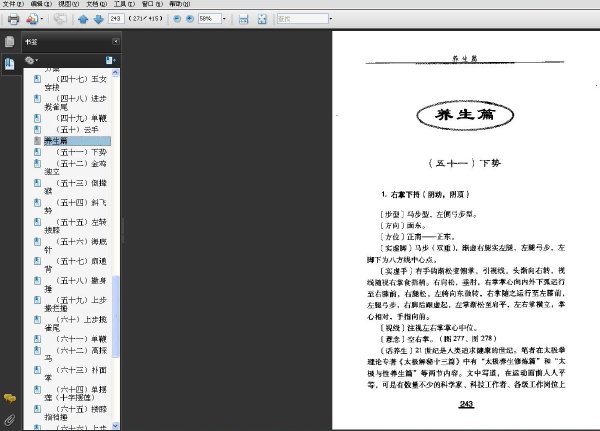The width and height of the screenshot is (600, 431).
Task: Open the 窗口 menu
Action: point(152,4)
